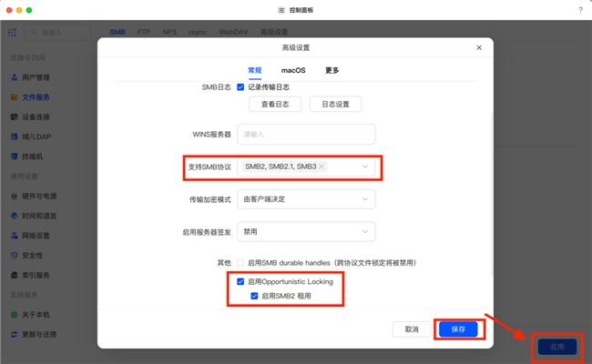Image resolution: width=592 pixels, height=364 pixels.
Task: Switch to the 更多 tab
Action: (332, 71)
